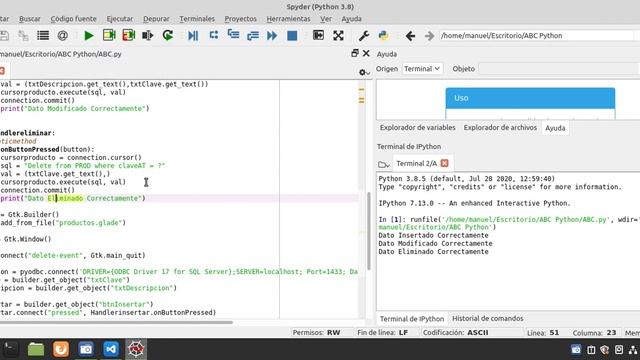
Task: Open network icon in system tray
Action: point(633,350)
